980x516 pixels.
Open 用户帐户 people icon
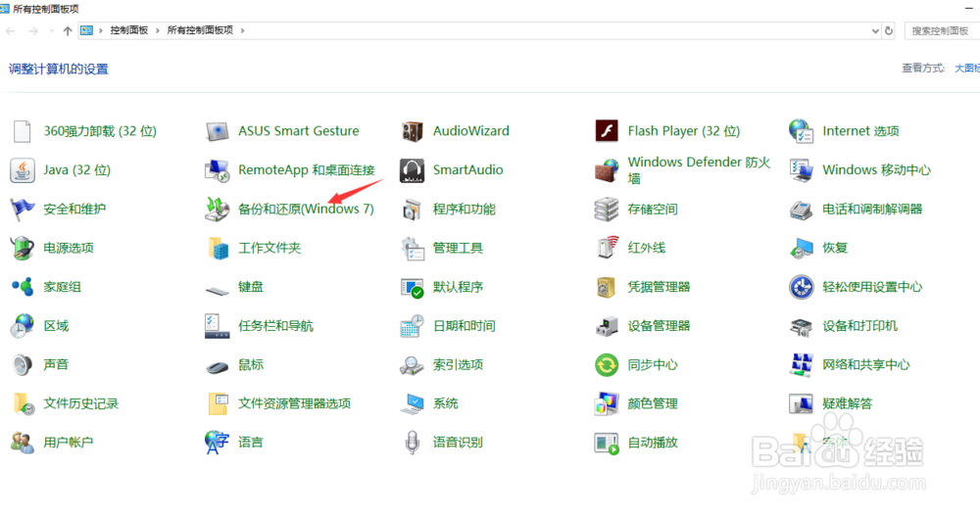[22, 443]
